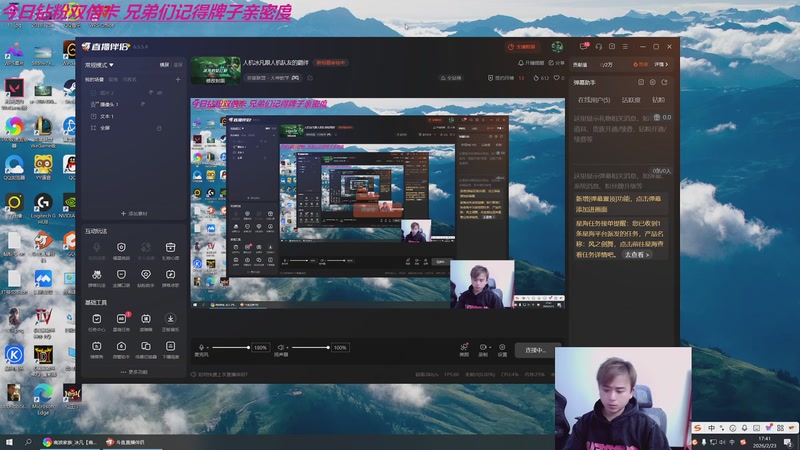
Task: Open the 场景切换器 tool
Action: point(146,349)
